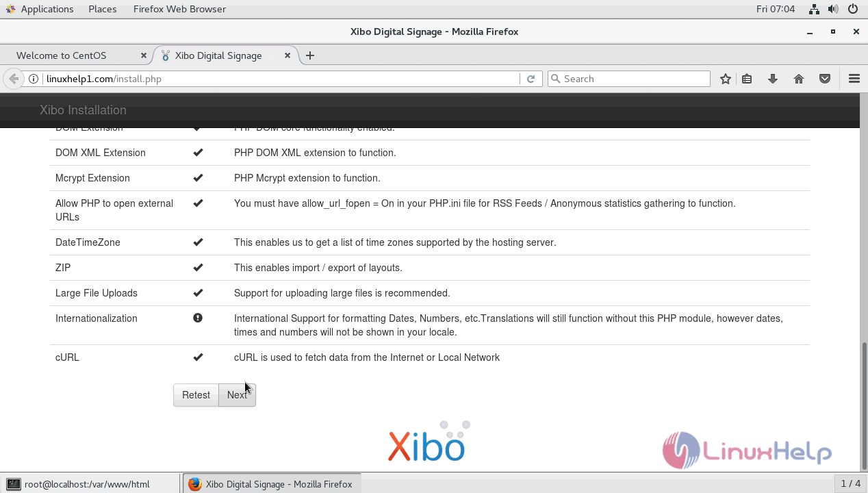
Task: Switch to root@localhost terminal in taskbar
Action: pos(90,484)
